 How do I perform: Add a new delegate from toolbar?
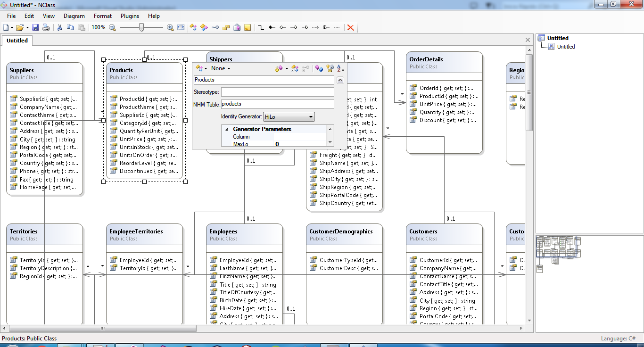click(237, 27)
